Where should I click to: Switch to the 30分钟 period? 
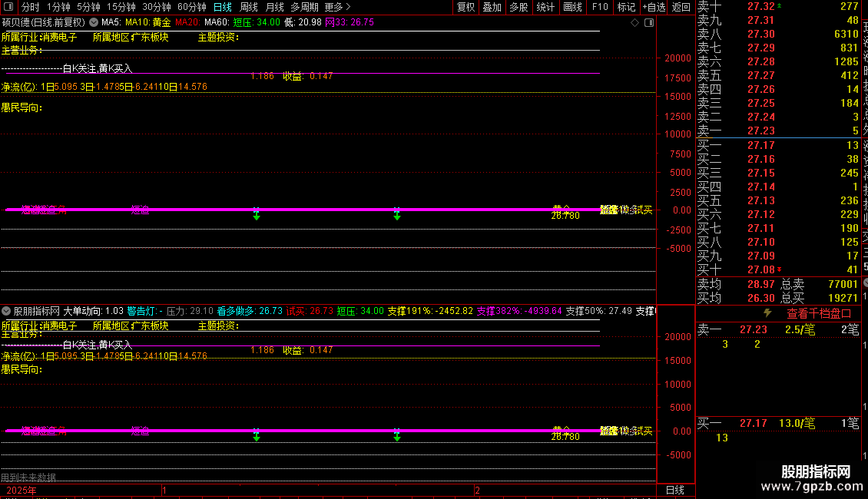156,7
